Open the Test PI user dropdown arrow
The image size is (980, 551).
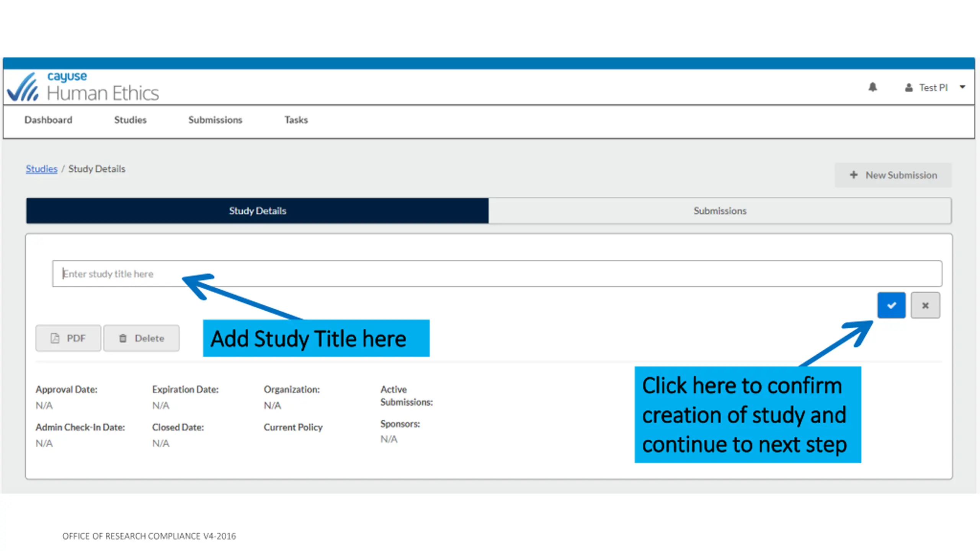(x=962, y=87)
